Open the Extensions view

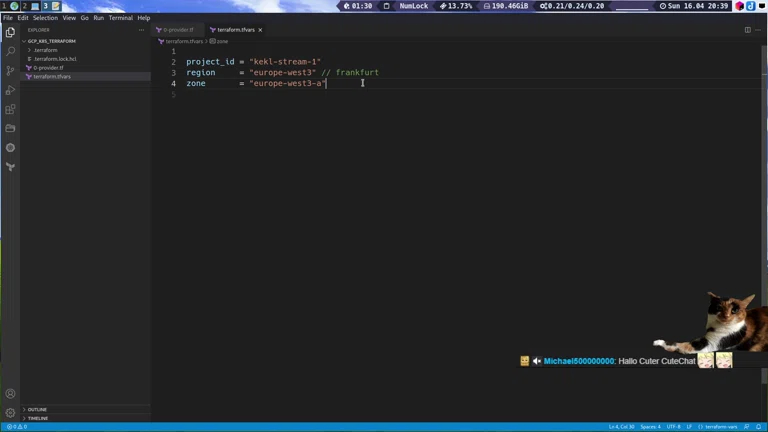[x=10, y=109]
